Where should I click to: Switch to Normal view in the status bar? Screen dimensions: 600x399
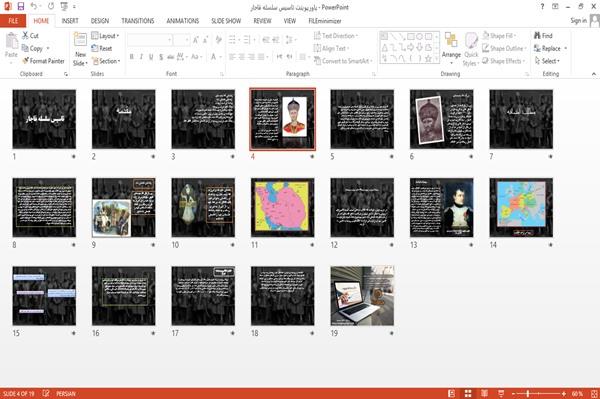pos(452,393)
